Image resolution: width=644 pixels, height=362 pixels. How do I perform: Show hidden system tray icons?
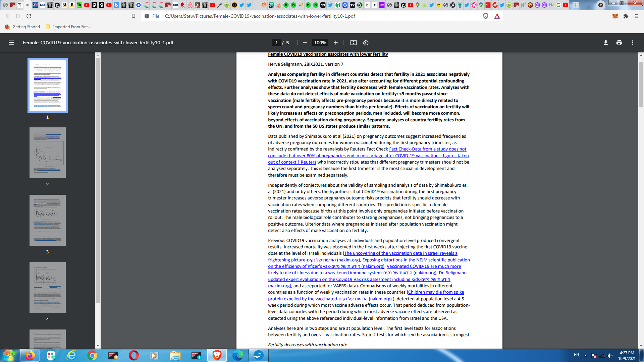tap(586, 356)
